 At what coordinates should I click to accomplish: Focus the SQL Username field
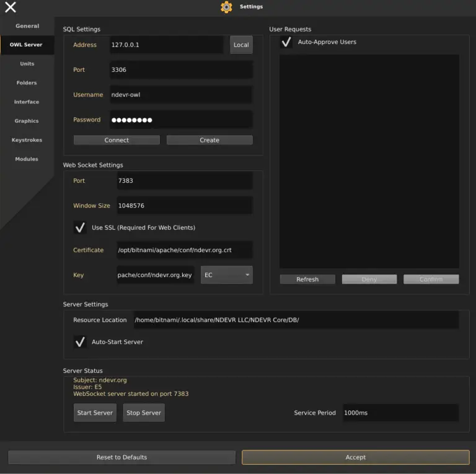coord(181,95)
